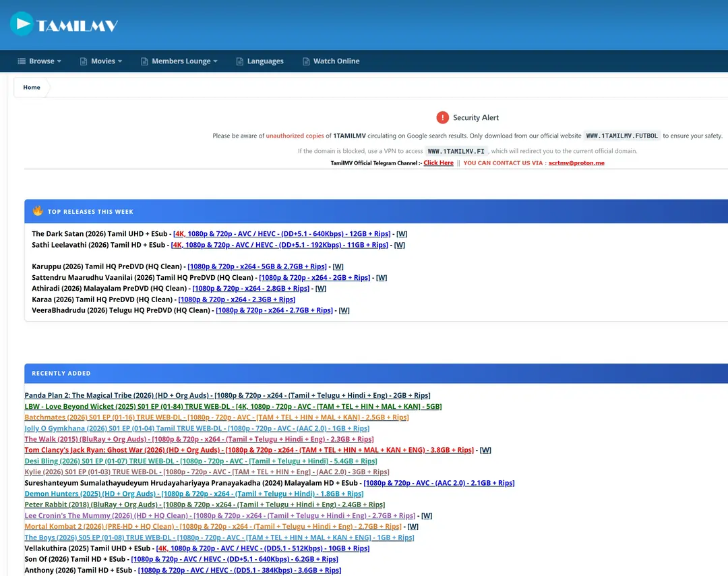Click the TamilMV play logo icon
This screenshot has width=728, height=576.
click(x=22, y=24)
